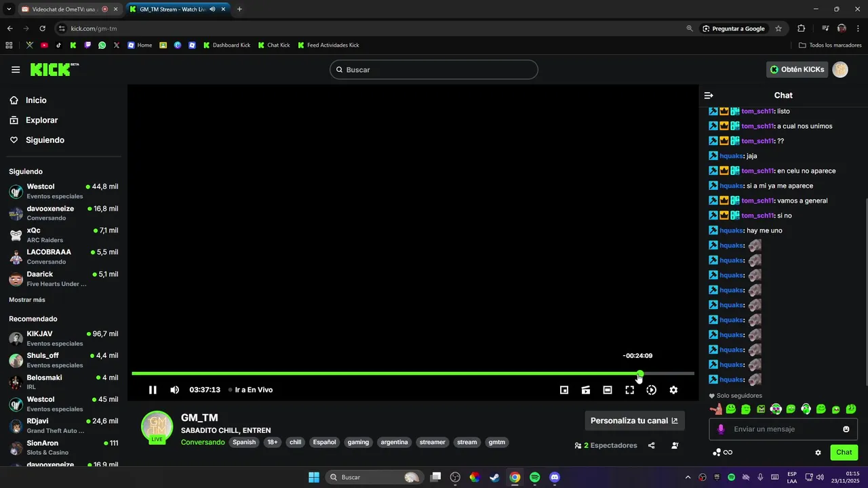The image size is (868, 488).
Task: Click the GM_TM channel avatar
Action: [157, 426]
